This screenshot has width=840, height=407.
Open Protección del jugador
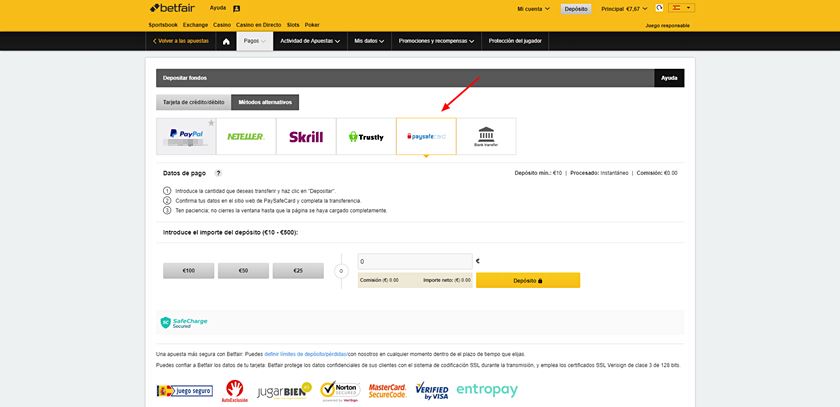coord(515,41)
